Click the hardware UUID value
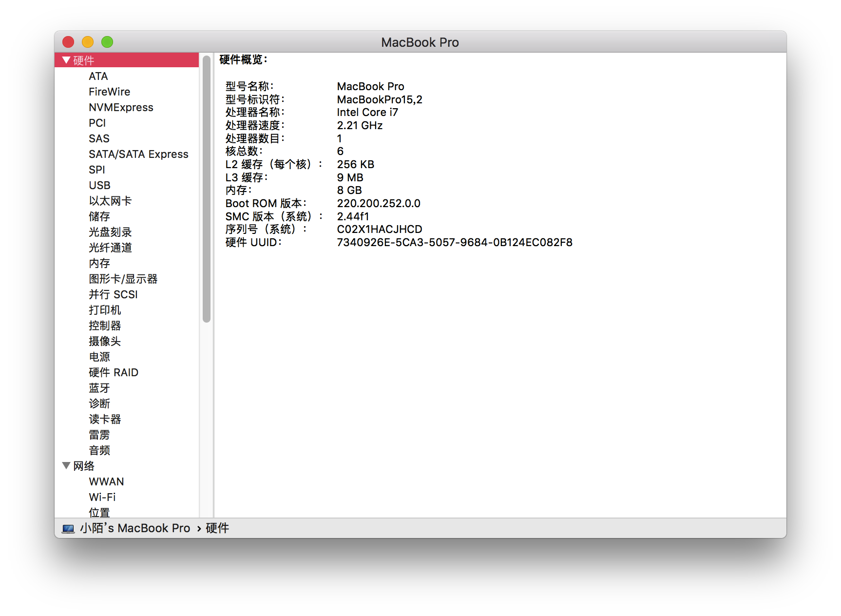Screen dimensions: 841x616 click(455, 242)
